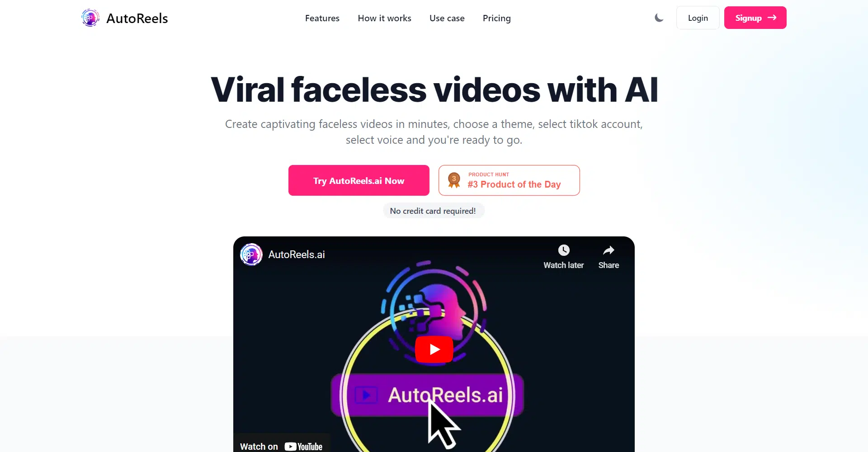Click the AutoReels logo icon in header

tap(90, 18)
